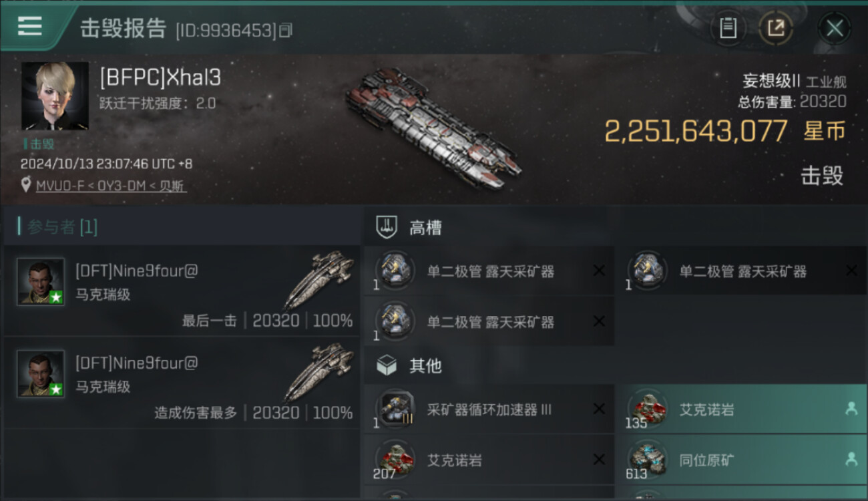Click the person icon on 艾克诺岩 135
The height and width of the screenshot is (501, 868).
(x=851, y=409)
